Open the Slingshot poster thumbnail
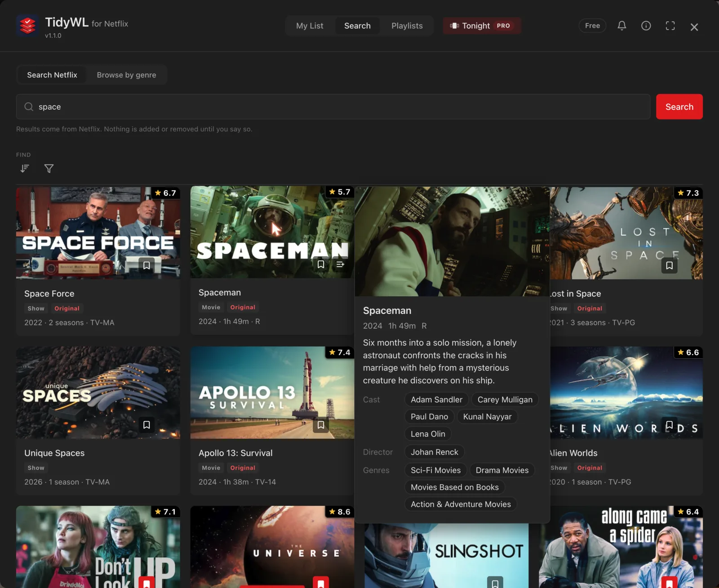The width and height of the screenshot is (719, 588). tap(446, 556)
